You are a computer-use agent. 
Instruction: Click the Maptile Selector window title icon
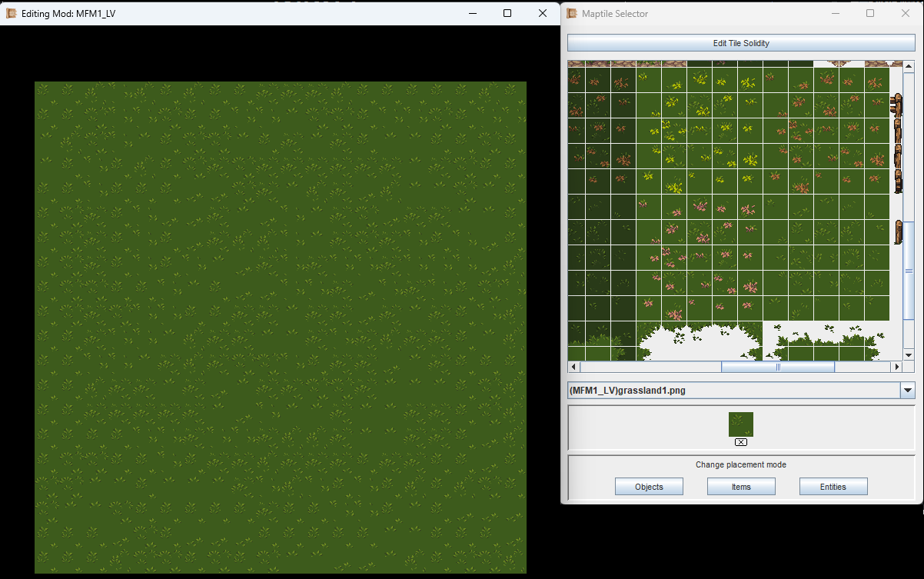(572, 13)
